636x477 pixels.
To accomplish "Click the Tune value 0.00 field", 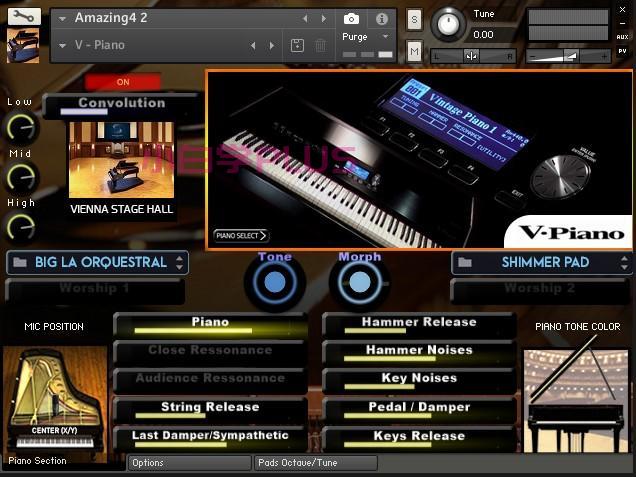I will pyautogui.click(x=486, y=34).
